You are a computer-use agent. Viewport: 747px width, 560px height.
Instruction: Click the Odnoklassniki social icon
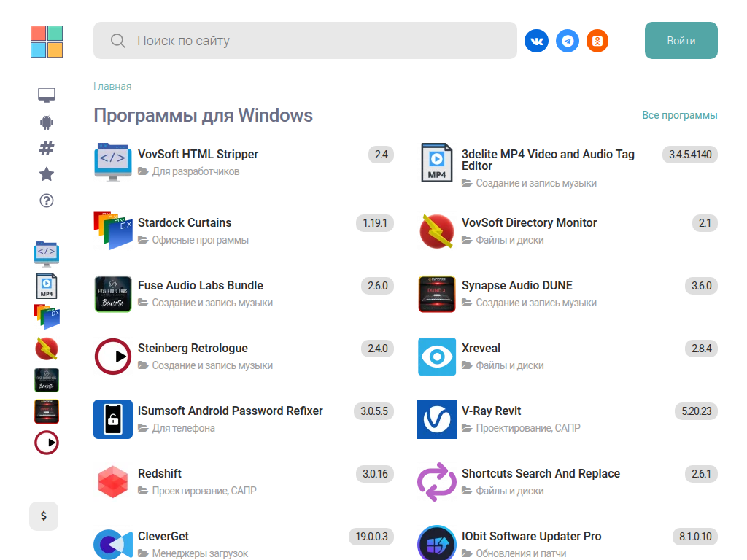click(597, 41)
